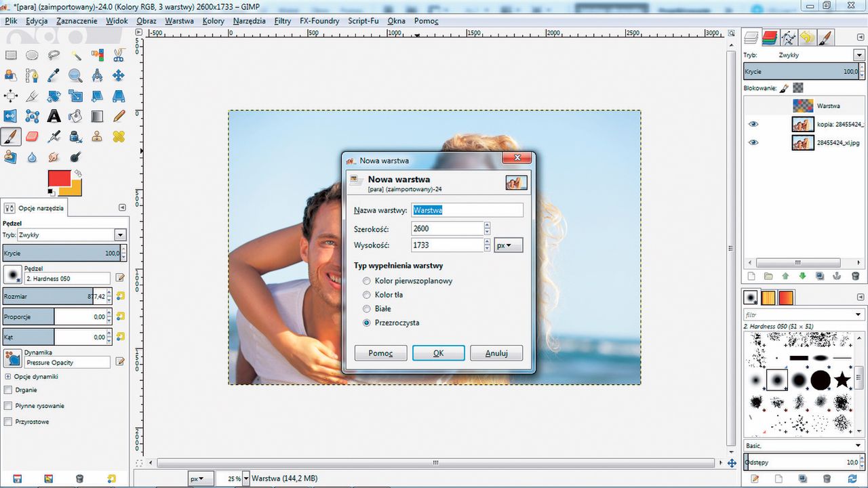Image resolution: width=868 pixels, height=488 pixels.
Task: Click the red foreground color swatch
Action: coord(58,179)
